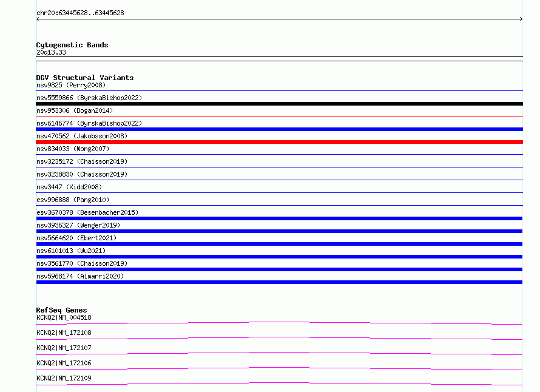
Task: Click the nsv3561770 (Chaisson2019) label
Action: [82, 263]
